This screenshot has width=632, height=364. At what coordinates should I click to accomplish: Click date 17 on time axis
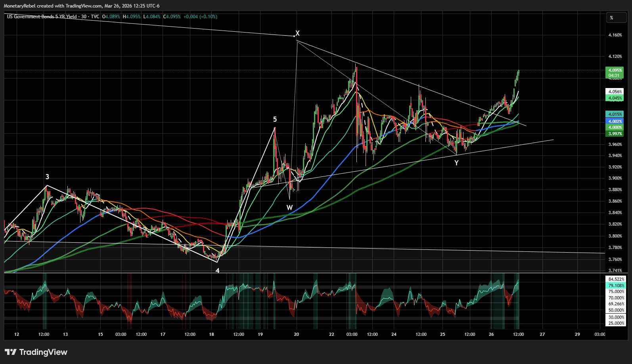163,334
